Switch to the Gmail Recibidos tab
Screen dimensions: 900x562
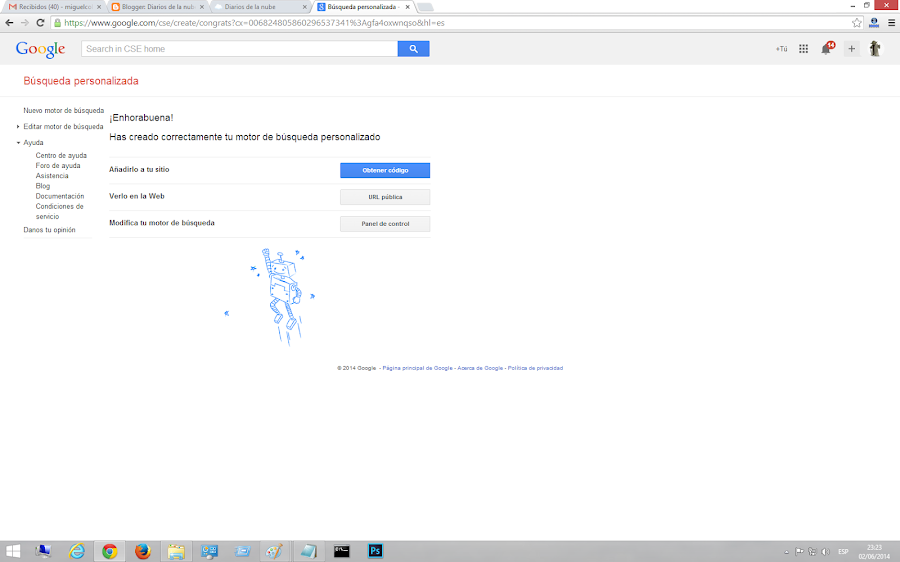click(55, 7)
